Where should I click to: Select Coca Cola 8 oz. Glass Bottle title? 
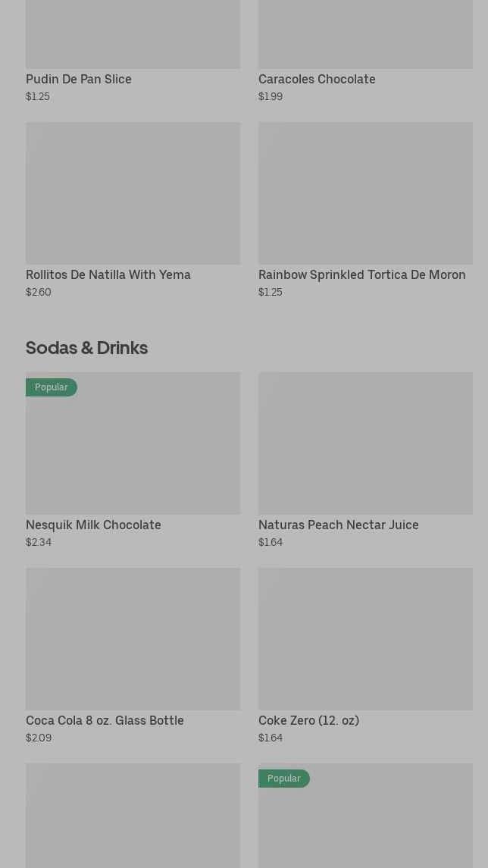pos(105,720)
